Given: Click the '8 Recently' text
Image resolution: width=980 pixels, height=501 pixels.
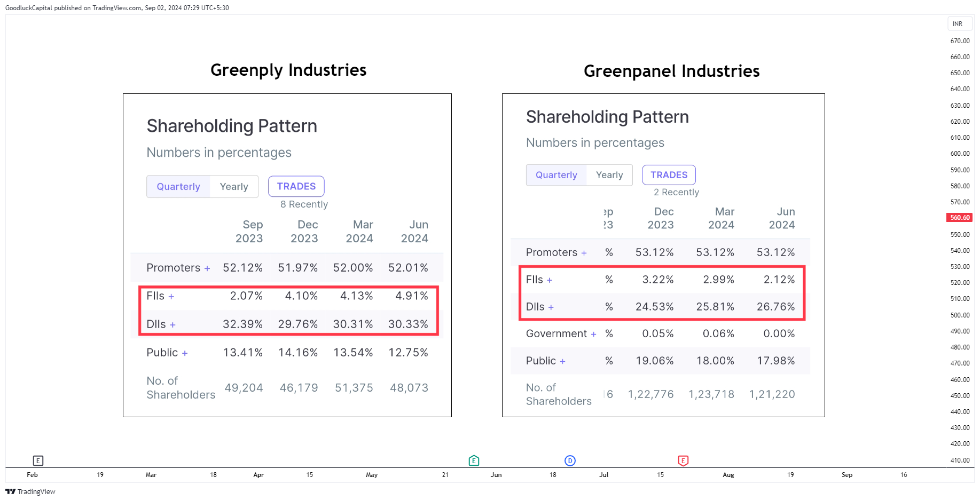Looking at the screenshot, I should (x=304, y=204).
